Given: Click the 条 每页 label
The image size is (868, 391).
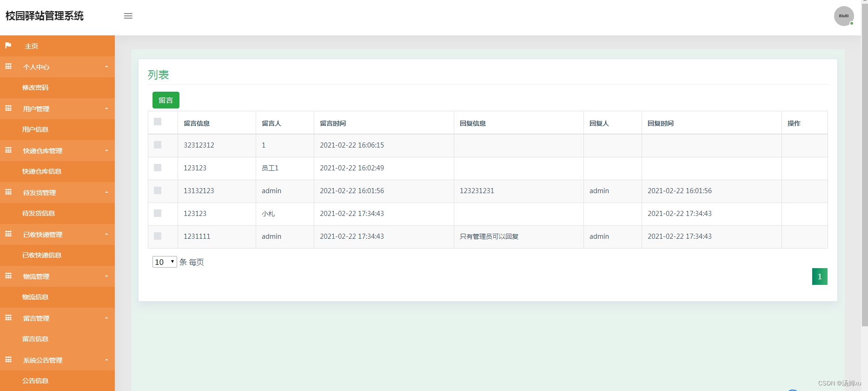Looking at the screenshot, I should tap(192, 262).
